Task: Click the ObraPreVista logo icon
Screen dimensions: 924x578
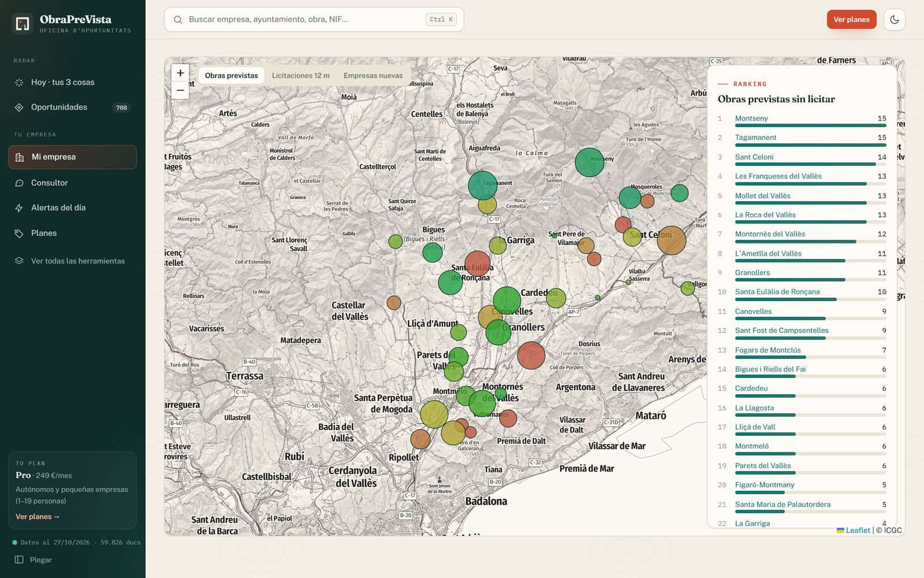Action: [23, 24]
